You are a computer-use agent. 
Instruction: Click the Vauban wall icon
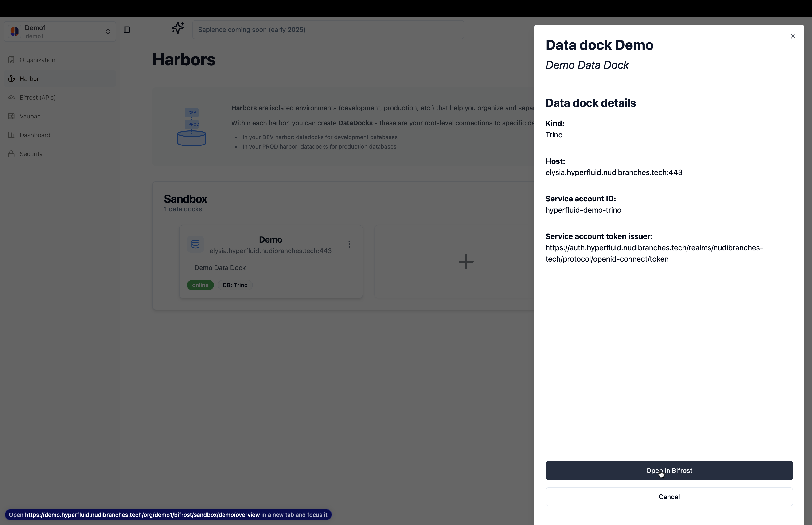tap(11, 116)
